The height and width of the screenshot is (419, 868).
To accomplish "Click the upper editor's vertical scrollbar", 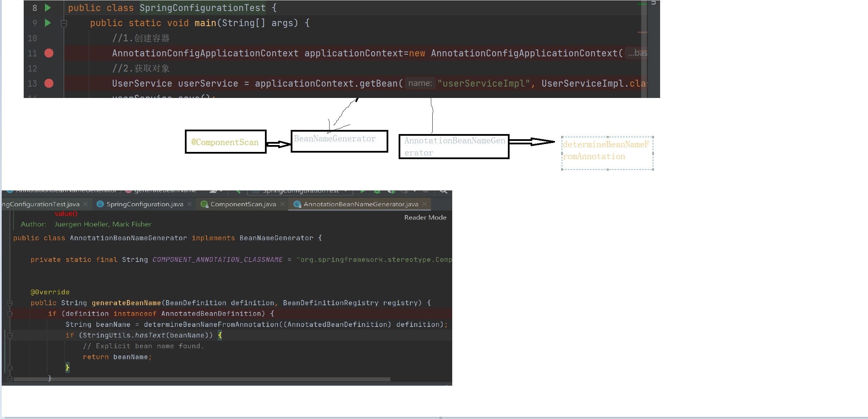I will (x=644, y=49).
